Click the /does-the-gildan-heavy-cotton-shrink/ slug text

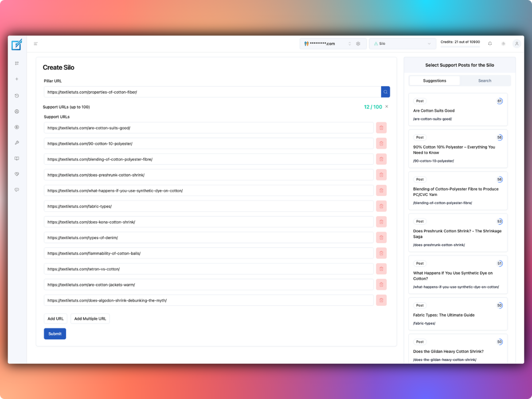click(445, 360)
